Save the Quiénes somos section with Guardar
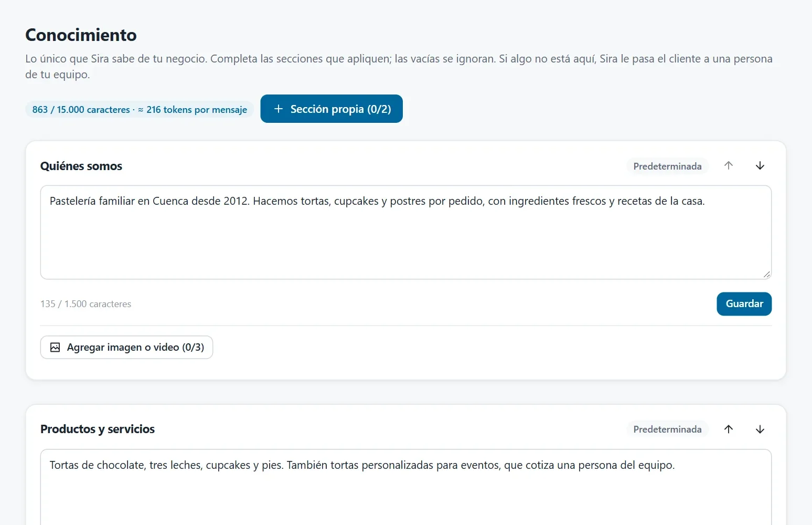 [x=744, y=304]
